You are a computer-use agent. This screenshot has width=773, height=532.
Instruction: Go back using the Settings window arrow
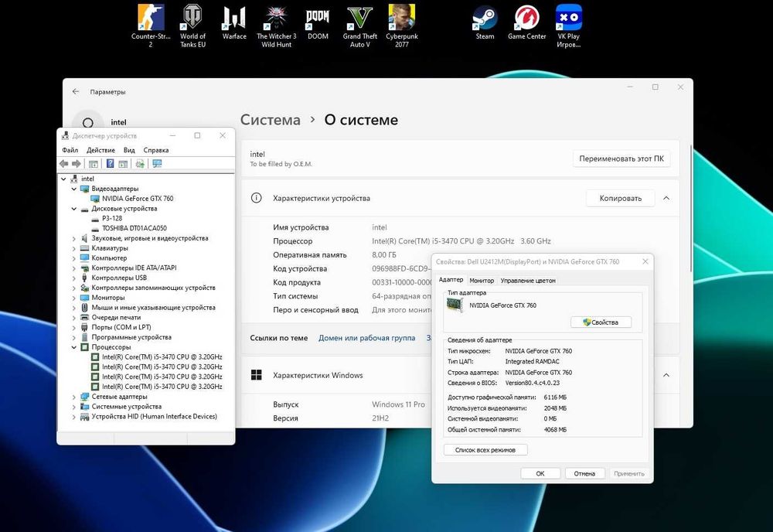click(76, 92)
